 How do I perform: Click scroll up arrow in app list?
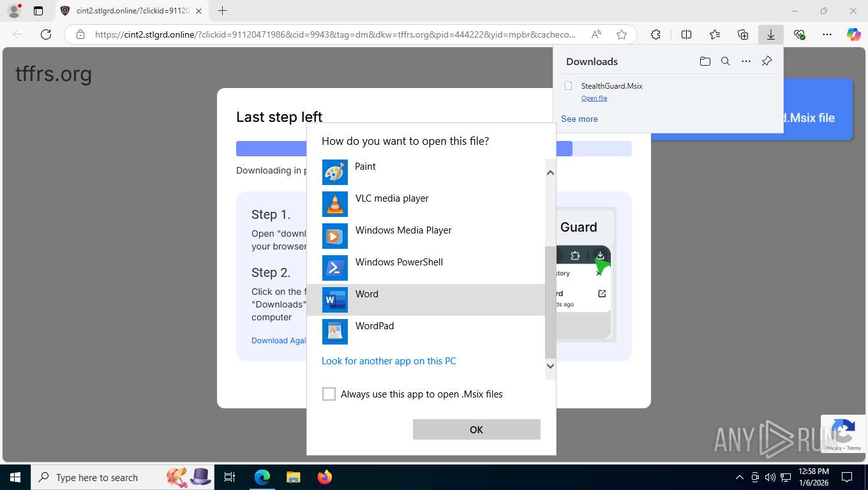(x=550, y=173)
